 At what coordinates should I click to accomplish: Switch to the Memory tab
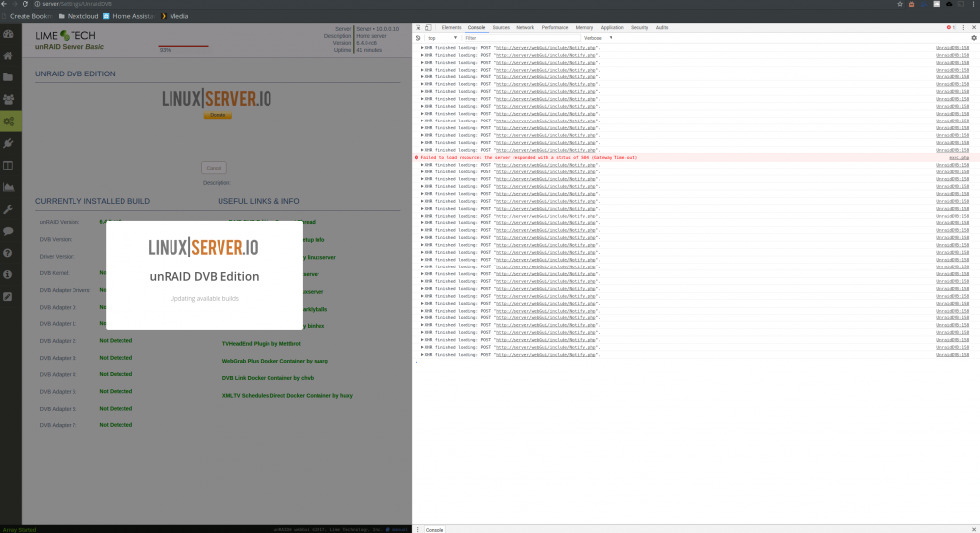click(584, 28)
